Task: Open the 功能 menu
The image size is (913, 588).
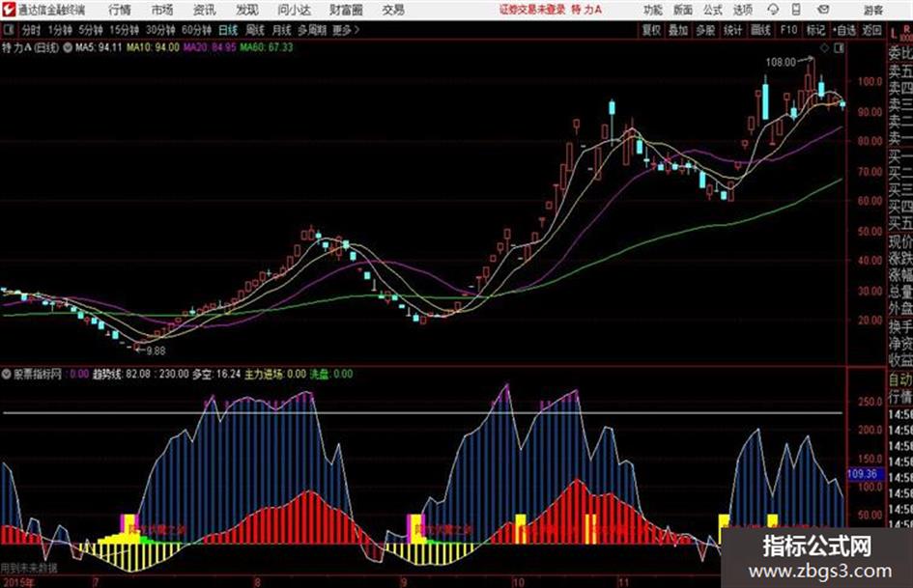Action: point(653,10)
